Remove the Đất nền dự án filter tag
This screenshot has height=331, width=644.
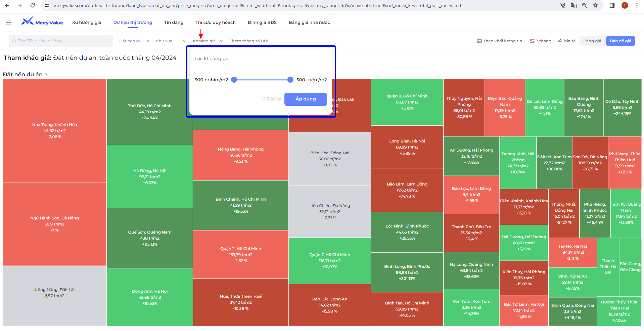(x=148, y=41)
